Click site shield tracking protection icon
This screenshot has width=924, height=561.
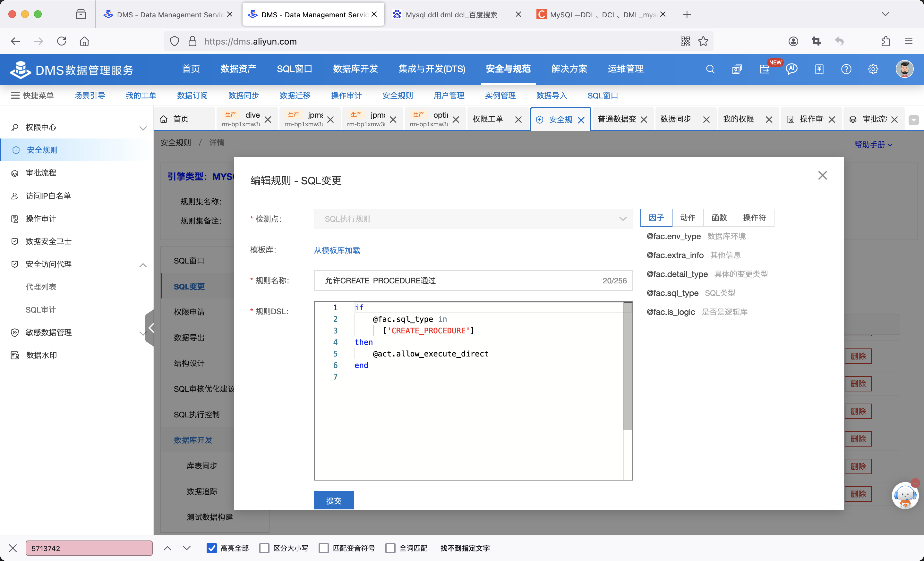(175, 41)
